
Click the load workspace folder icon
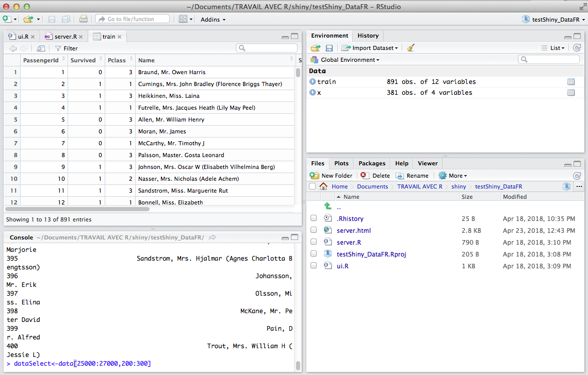[x=316, y=48]
